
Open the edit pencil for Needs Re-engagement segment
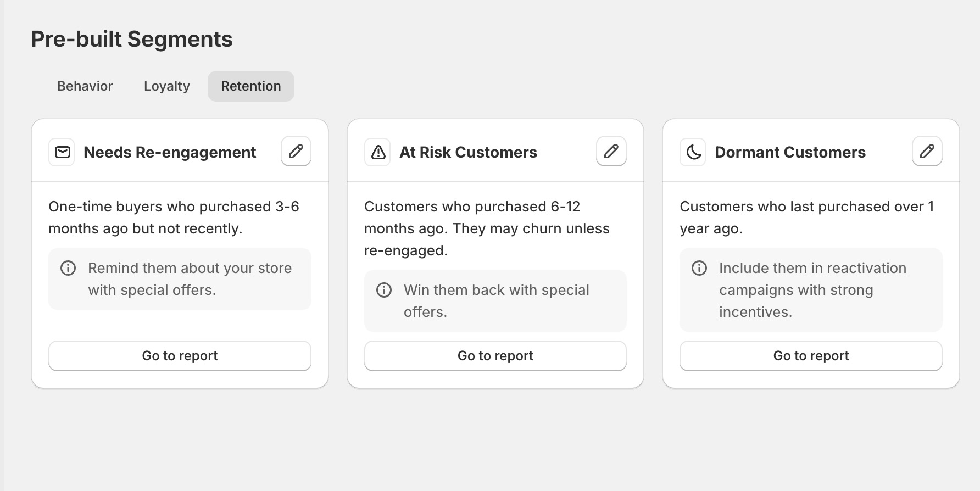coord(296,151)
